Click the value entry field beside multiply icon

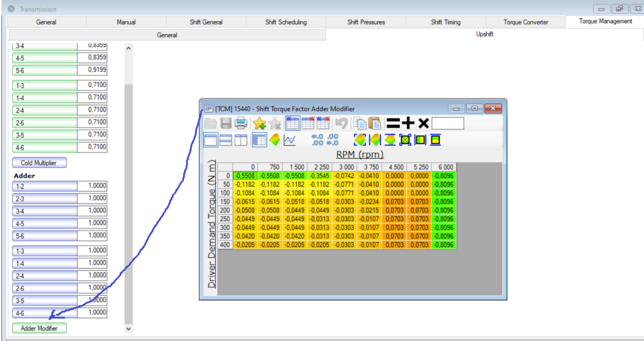tap(448, 123)
